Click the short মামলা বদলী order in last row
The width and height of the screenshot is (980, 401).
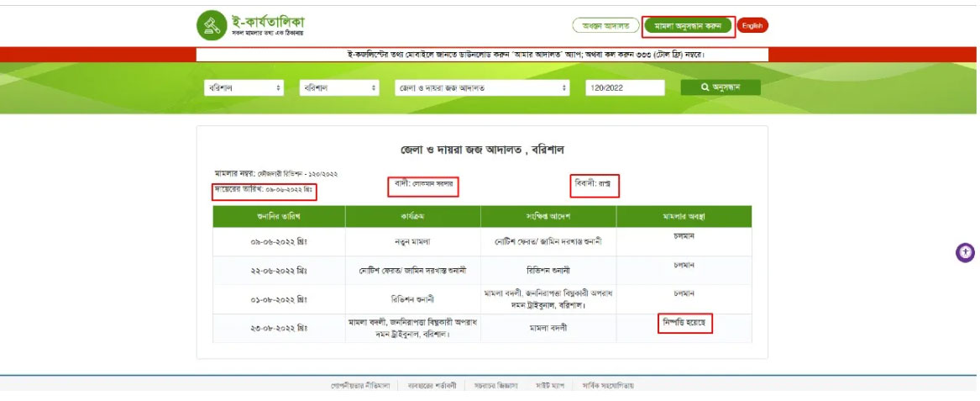click(548, 328)
